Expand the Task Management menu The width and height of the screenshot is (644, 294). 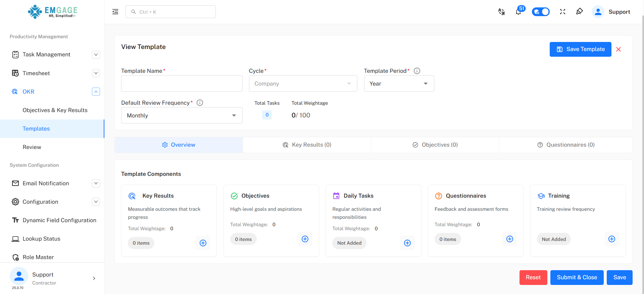[x=96, y=54]
